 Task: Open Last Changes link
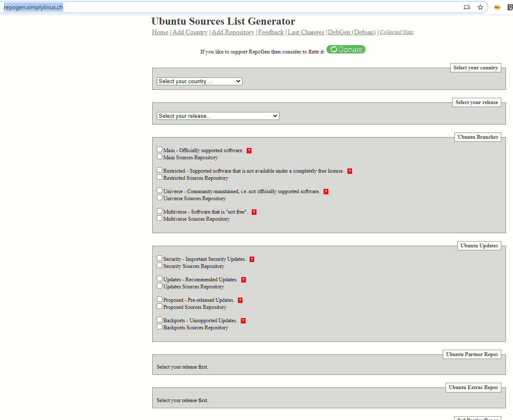(x=306, y=32)
